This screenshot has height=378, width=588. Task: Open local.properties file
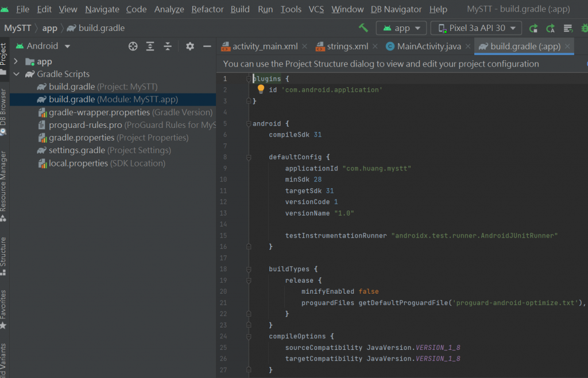pyautogui.click(x=102, y=163)
